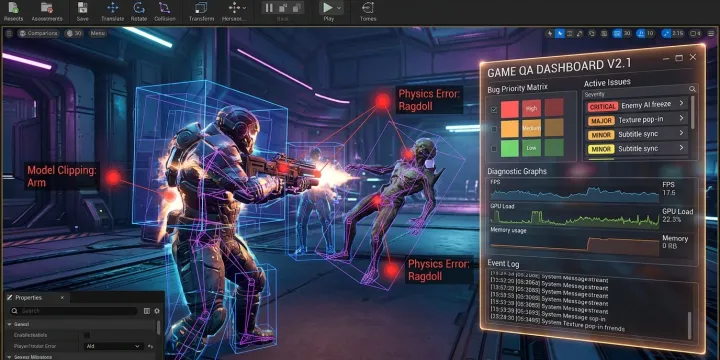Image resolution: width=720 pixels, height=360 pixels.
Task: Change the rotation snap value 10
Action: pyautogui.click(x=650, y=34)
